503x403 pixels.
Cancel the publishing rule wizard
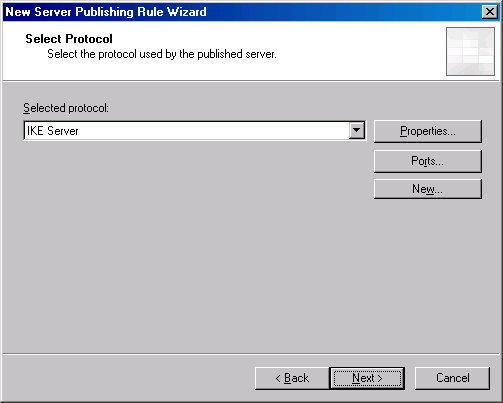(452, 378)
